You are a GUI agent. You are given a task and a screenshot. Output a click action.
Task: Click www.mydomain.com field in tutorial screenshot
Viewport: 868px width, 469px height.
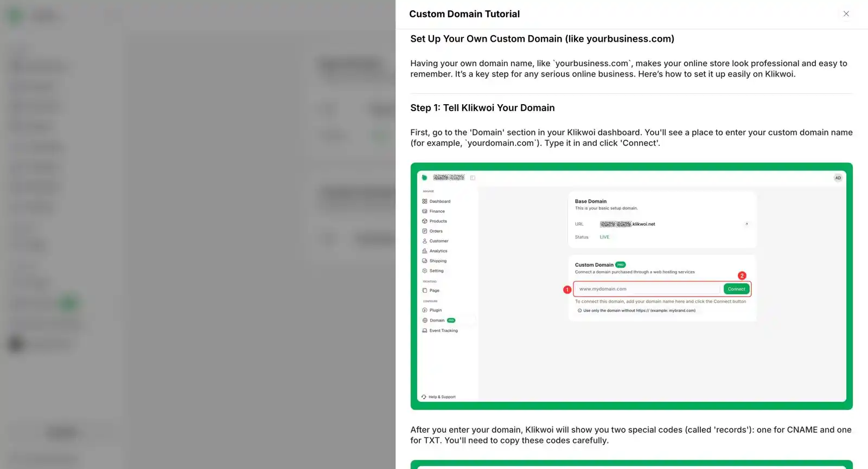point(648,289)
